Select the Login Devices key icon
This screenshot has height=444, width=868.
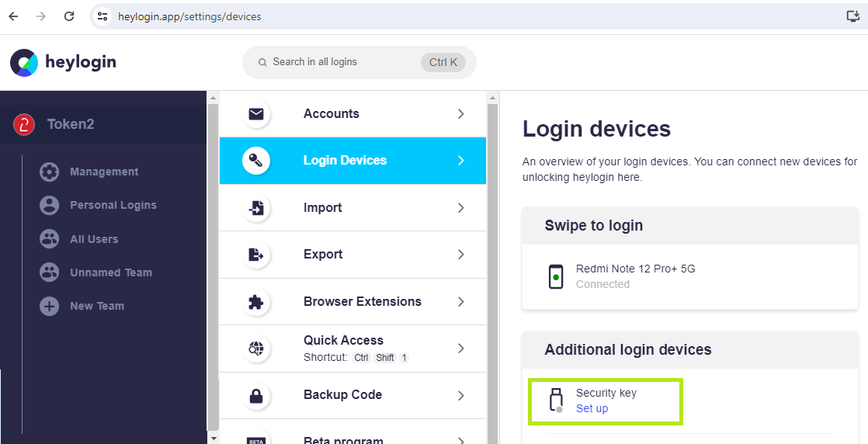(x=255, y=161)
